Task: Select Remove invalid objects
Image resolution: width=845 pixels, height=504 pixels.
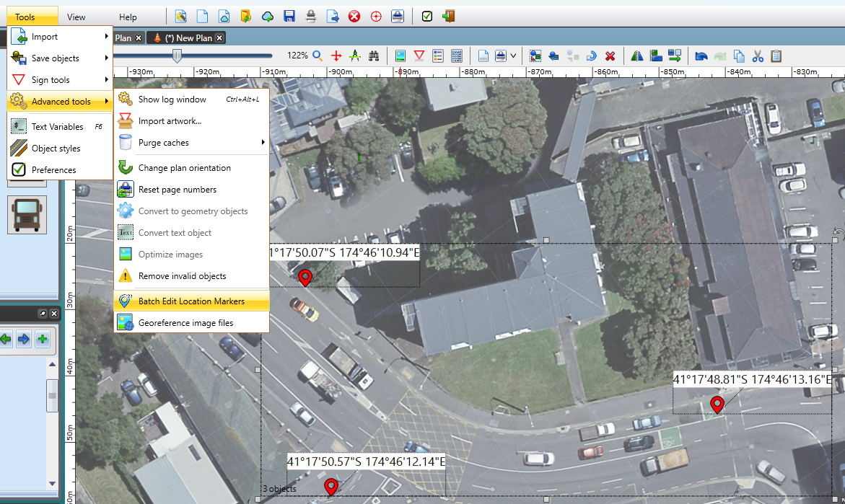Action: point(191,276)
